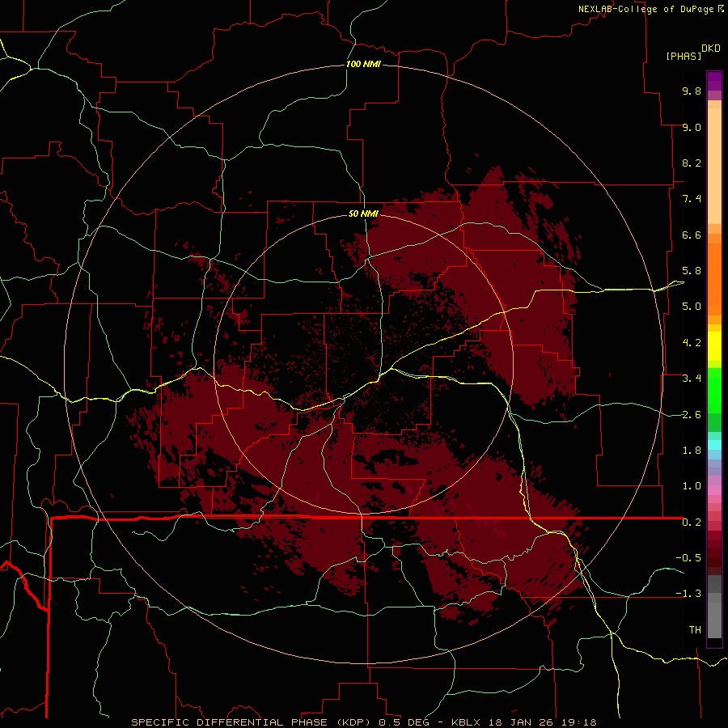The height and width of the screenshot is (728, 728).
Task: Click the 6.6 value on the color scale
Action: tap(692, 235)
